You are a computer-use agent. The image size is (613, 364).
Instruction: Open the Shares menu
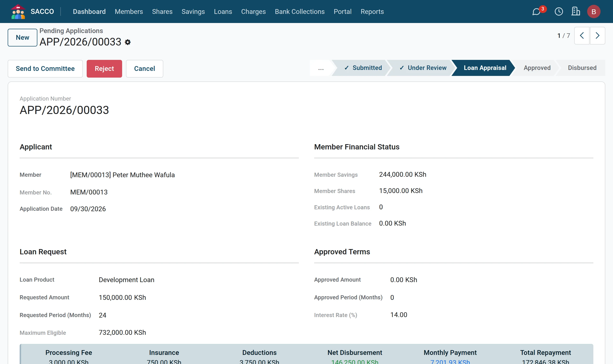tap(162, 11)
